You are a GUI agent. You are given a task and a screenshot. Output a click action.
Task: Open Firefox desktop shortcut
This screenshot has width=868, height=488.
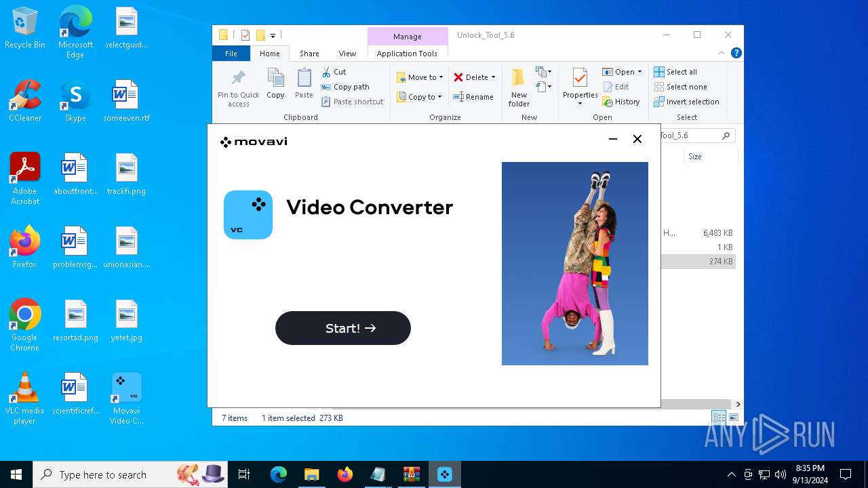click(x=25, y=247)
